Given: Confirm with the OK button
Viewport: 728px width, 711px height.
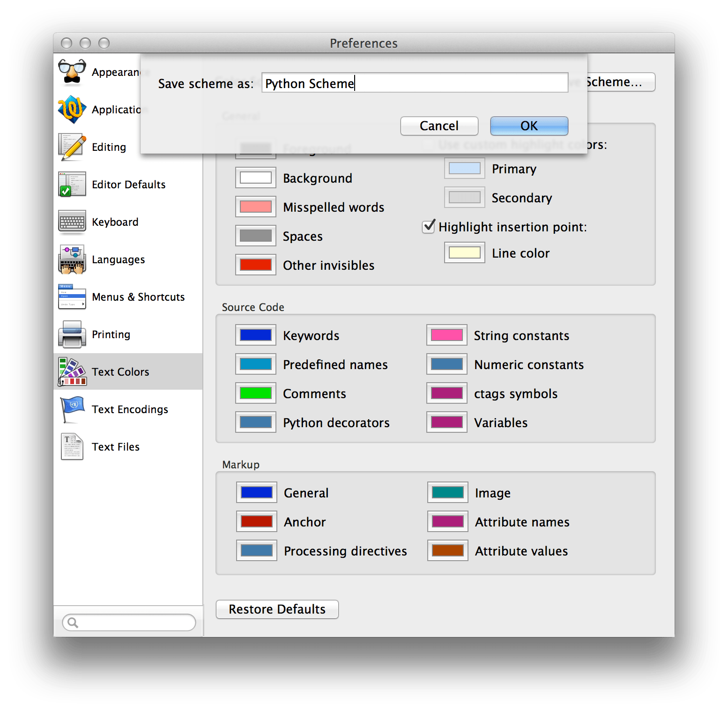Looking at the screenshot, I should point(528,126).
